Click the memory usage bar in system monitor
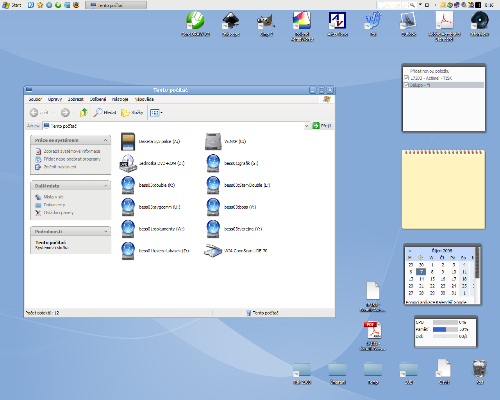The height and width of the screenshot is (400, 500). pyautogui.click(x=445, y=329)
